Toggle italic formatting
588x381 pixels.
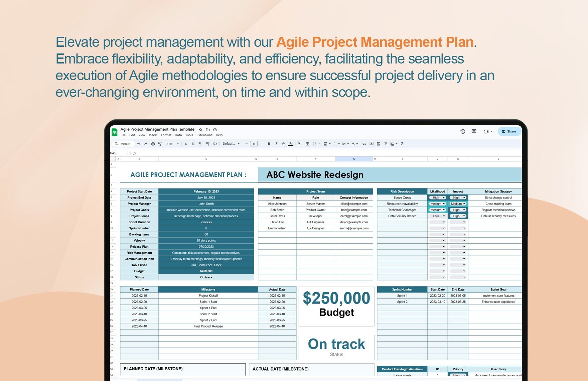(x=276, y=143)
